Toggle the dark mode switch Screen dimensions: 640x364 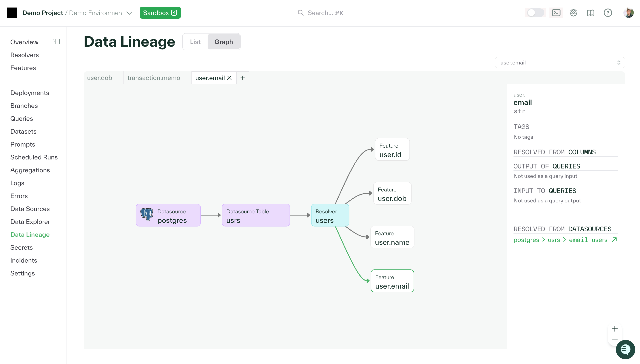(536, 12)
